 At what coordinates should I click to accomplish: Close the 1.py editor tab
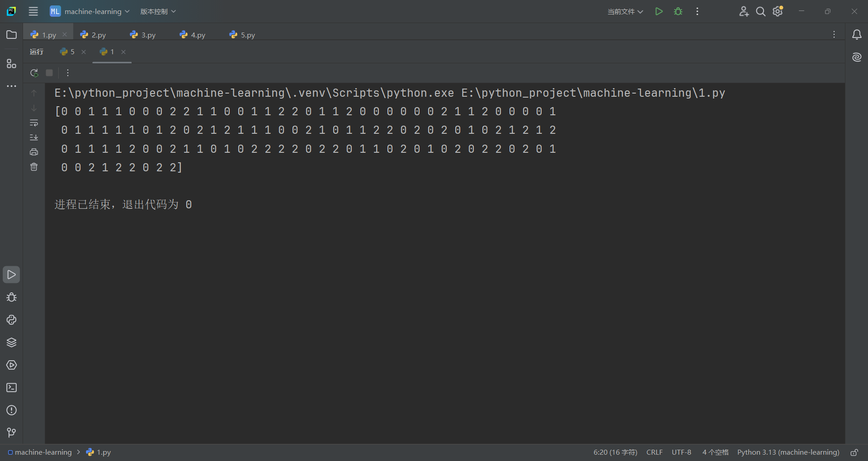pos(65,34)
